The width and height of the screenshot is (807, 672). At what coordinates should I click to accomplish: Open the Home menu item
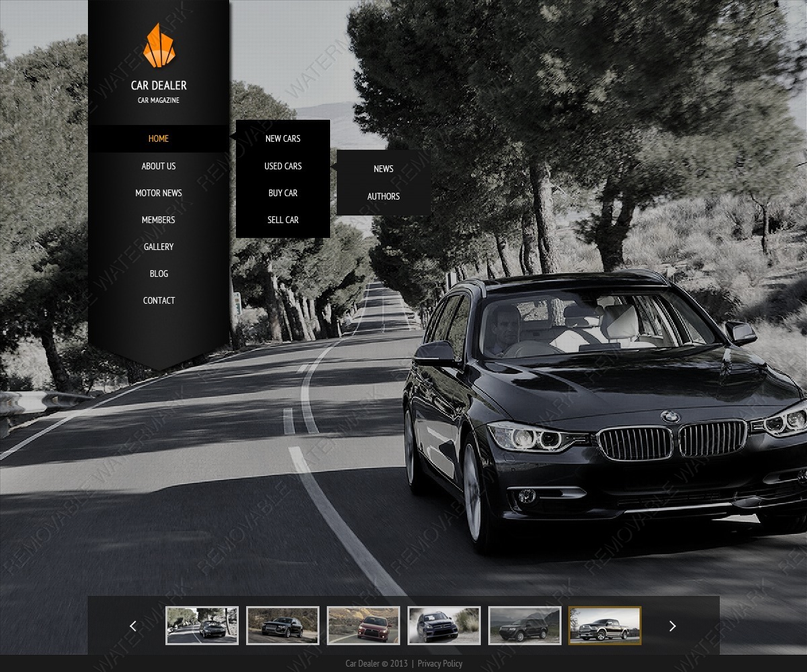[159, 138]
